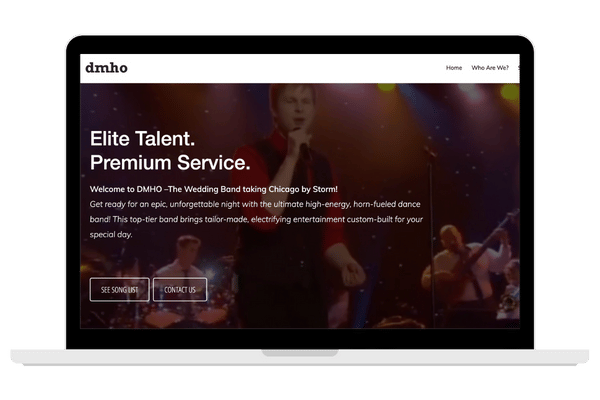Image resolution: width=600 pixels, height=400 pixels.
Task: Click the guitarist on the right side
Action: click(x=465, y=264)
